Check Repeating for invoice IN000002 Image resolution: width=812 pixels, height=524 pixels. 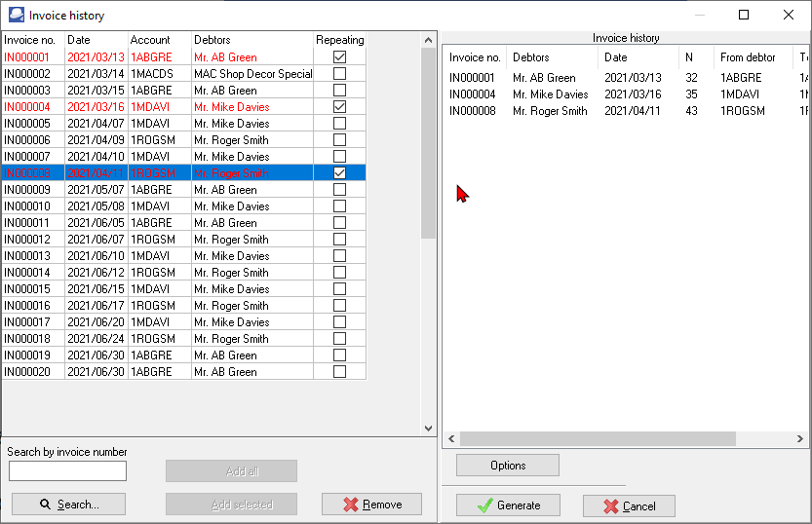(339, 73)
